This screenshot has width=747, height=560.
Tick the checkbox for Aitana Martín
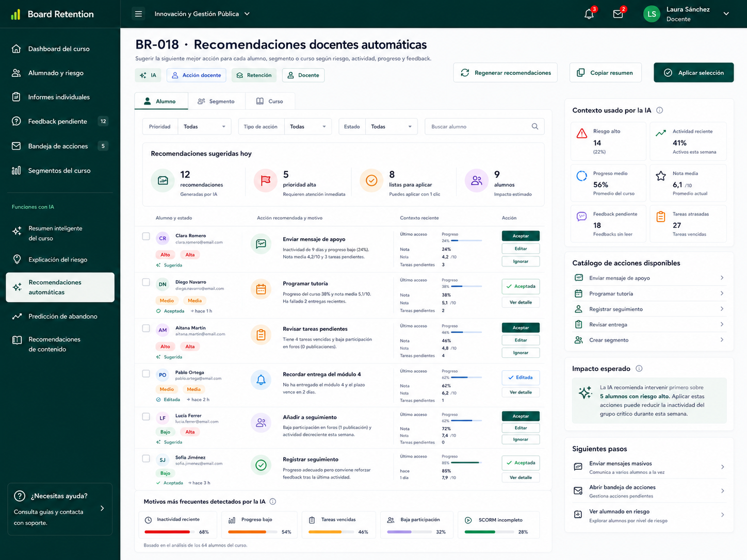146,328
